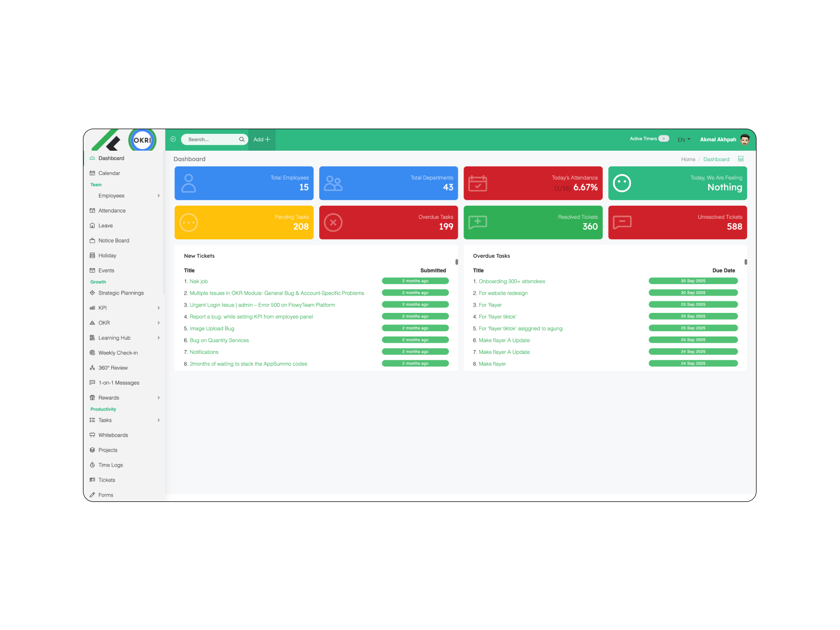This screenshot has width=840, height=630.
Task: Click the Active Timers count badge
Action: click(664, 139)
